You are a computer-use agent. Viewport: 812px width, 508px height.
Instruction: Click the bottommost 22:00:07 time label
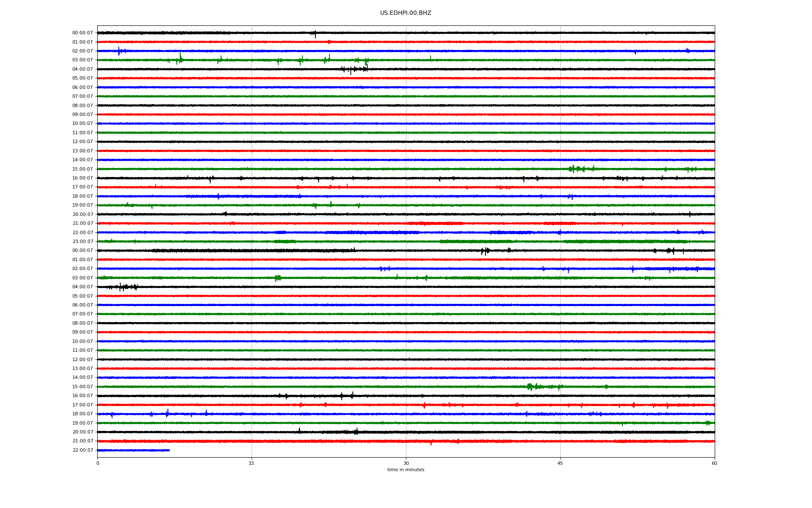[82, 450]
